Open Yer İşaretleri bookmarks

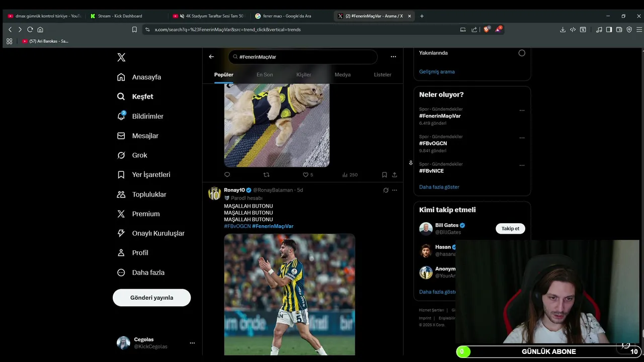tap(143, 174)
